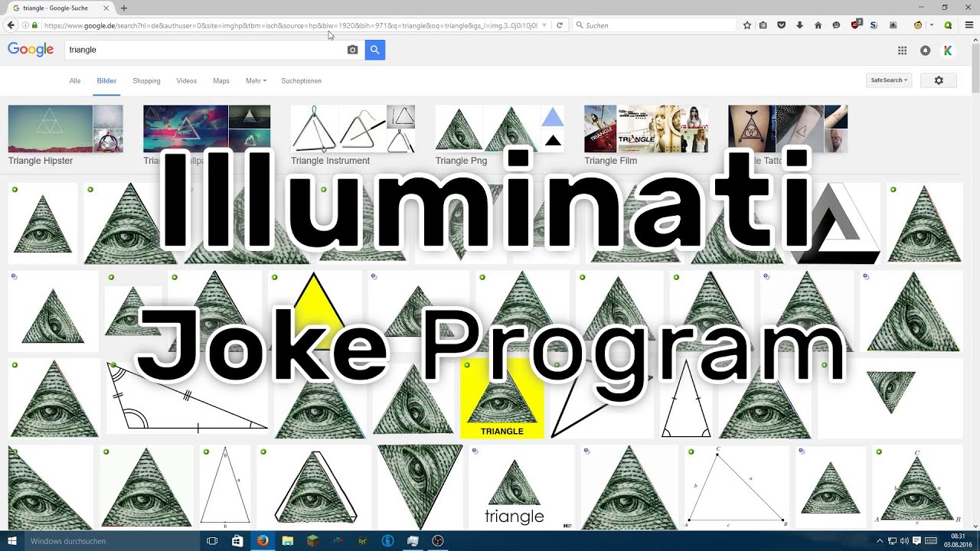Open Task View in taskbar
This screenshot has width=980, height=551.
point(212,541)
